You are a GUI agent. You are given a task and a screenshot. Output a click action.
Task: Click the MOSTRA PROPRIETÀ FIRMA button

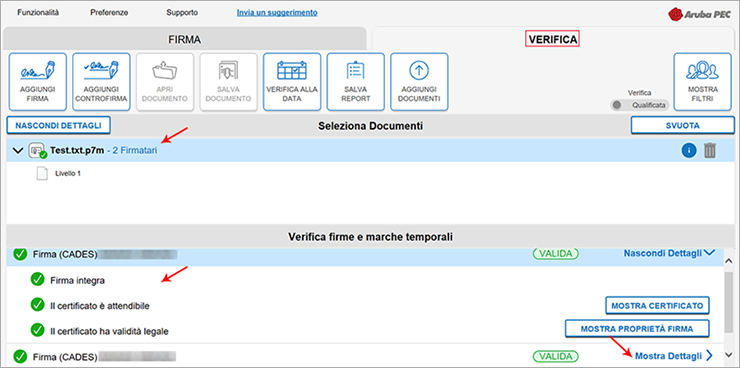coord(637,329)
